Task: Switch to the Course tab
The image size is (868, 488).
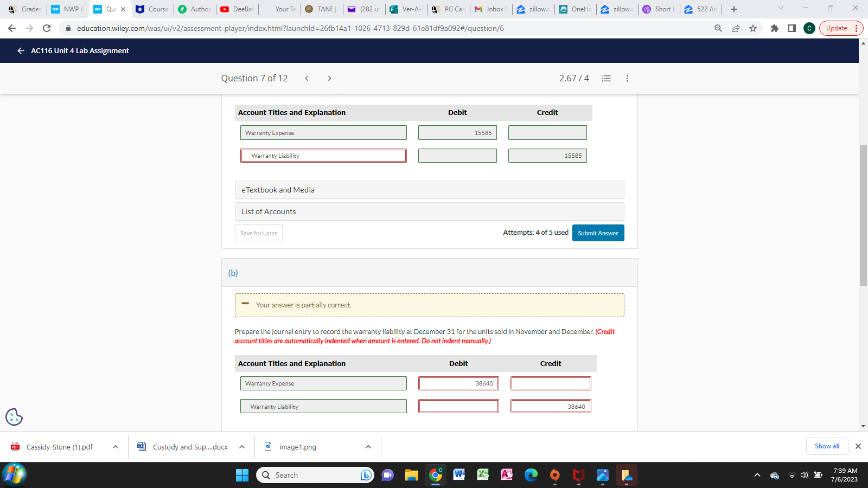Action: coord(152,9)
